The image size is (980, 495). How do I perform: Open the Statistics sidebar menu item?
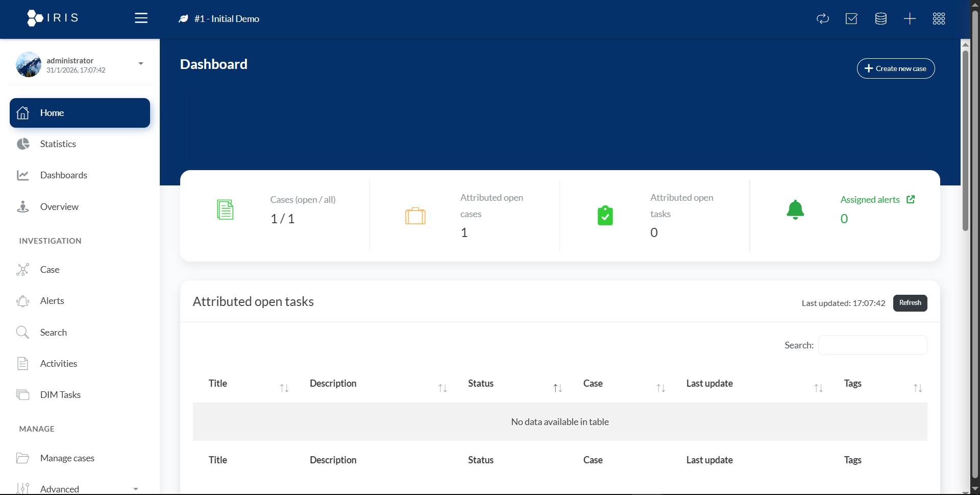pyautogui.click(x=58, y=144)
